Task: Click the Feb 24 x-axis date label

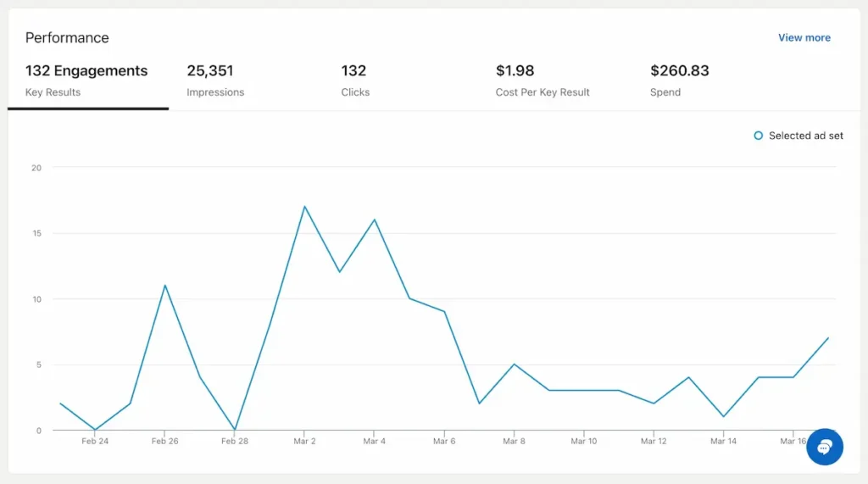Action: [95, 442]
